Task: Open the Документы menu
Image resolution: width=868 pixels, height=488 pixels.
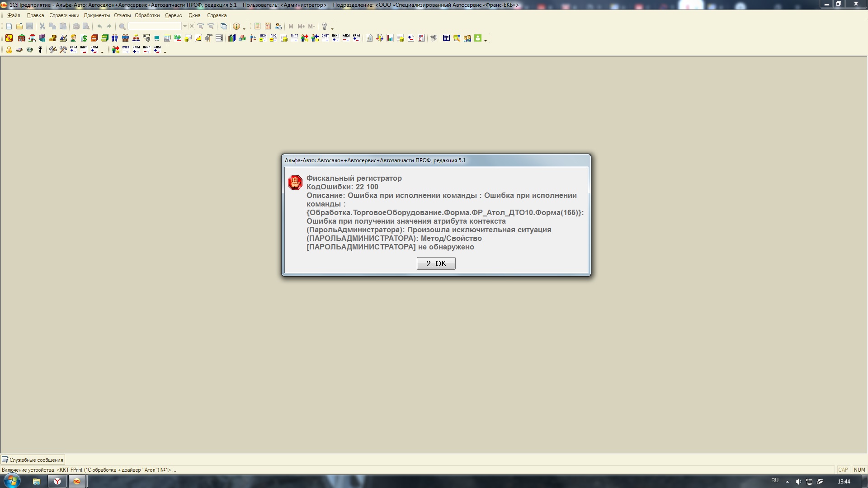Action: tap(97, 15)
